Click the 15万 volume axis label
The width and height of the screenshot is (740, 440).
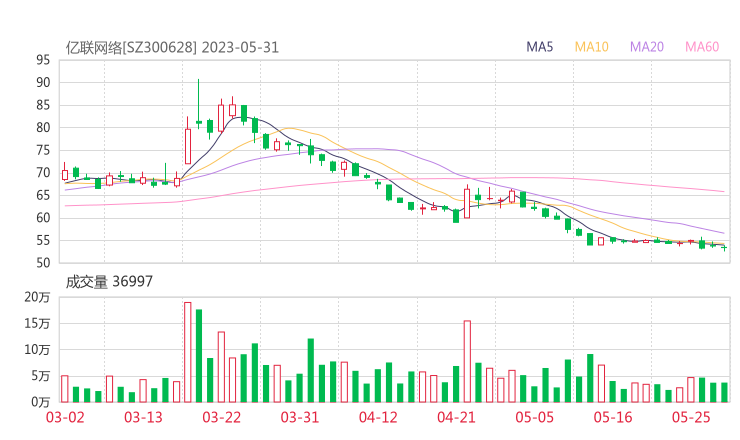point(37,324)
